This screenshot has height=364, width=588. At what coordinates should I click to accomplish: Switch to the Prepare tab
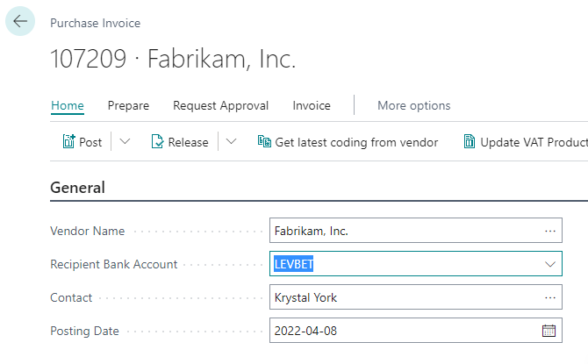tap(129, 106)
